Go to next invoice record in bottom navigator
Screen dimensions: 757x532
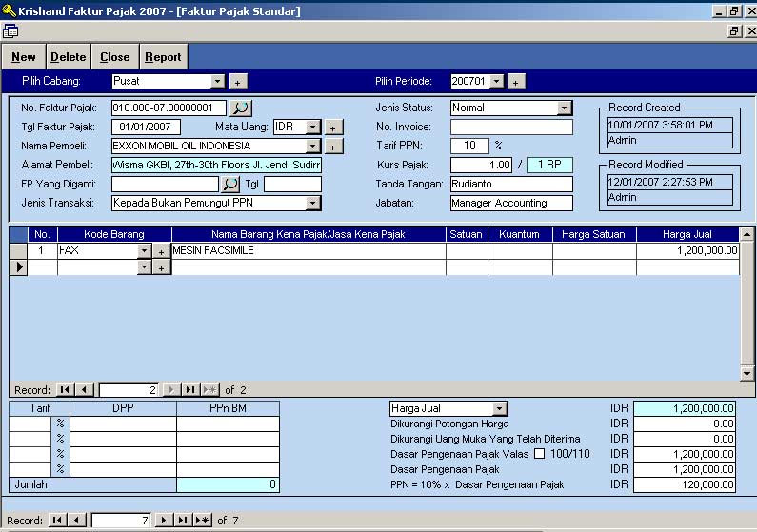point(164,520)
